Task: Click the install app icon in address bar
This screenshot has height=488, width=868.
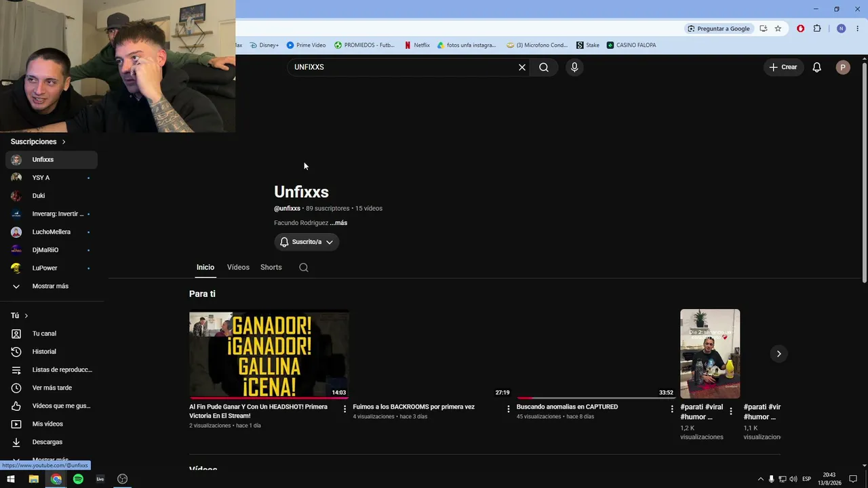Action: pyautogui.click(x=764, y=28)
